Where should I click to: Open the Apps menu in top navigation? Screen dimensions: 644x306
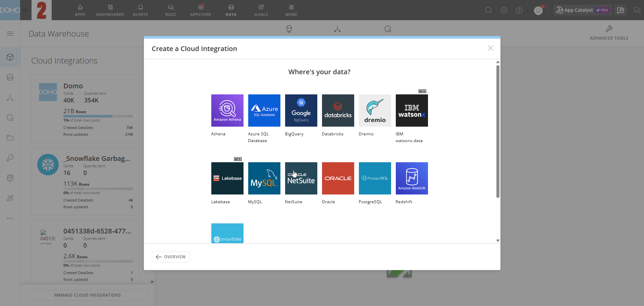[x=80, y=10]
